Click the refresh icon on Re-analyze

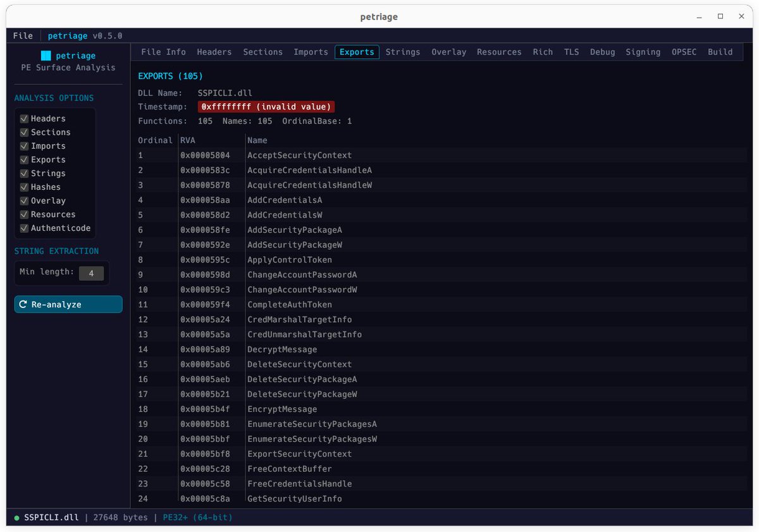(x=23, y=304)
